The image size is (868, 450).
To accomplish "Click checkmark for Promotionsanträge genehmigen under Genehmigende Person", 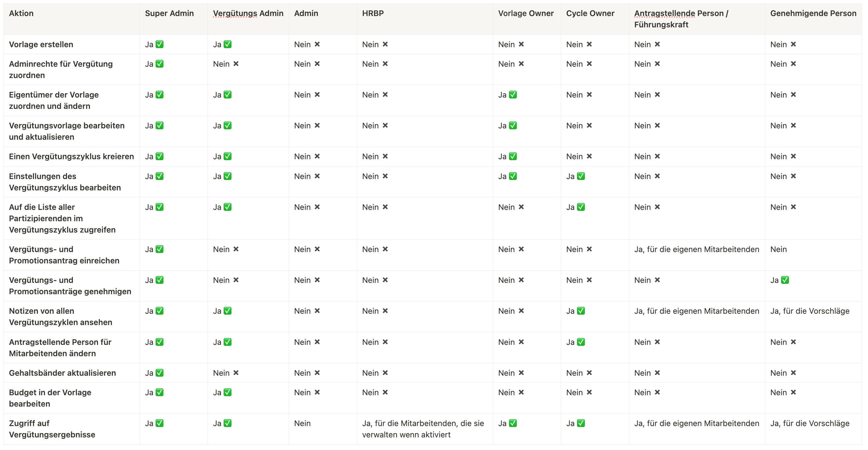I will [x=785, y=280].
